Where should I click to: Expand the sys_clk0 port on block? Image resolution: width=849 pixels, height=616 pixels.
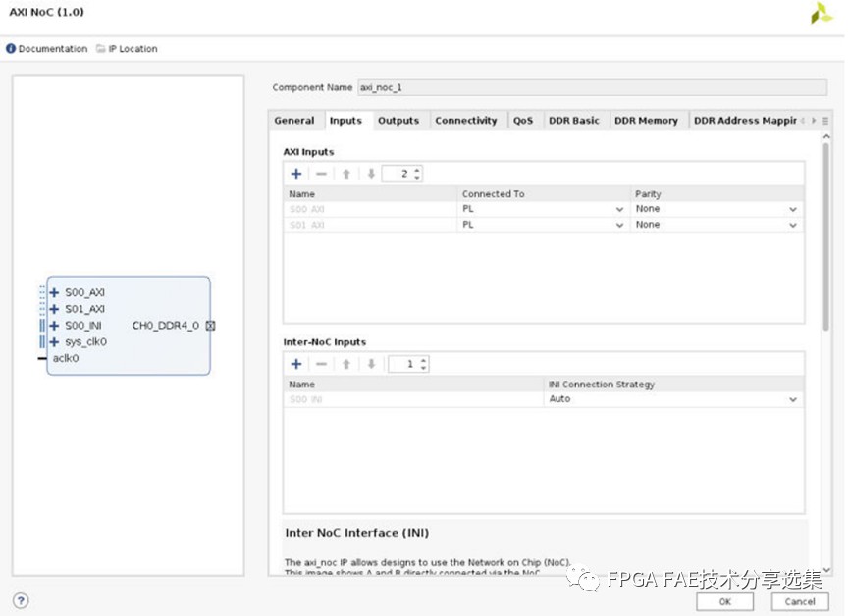(54, 342)
